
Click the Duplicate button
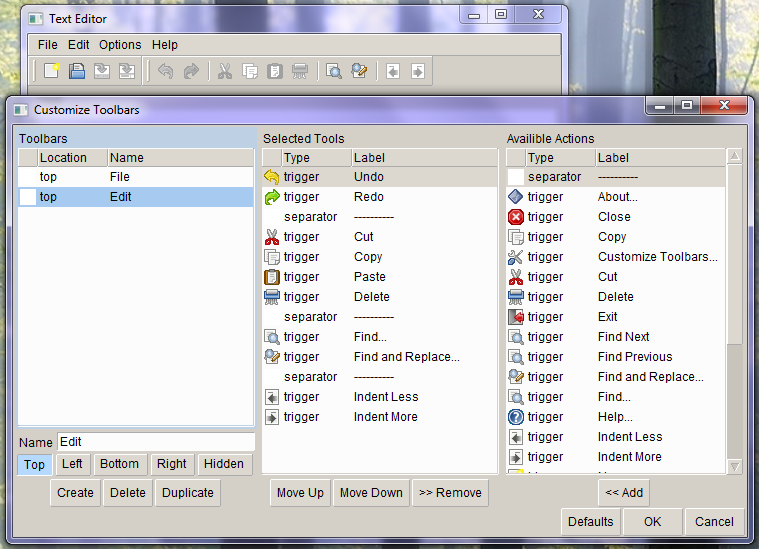(188, 493)
